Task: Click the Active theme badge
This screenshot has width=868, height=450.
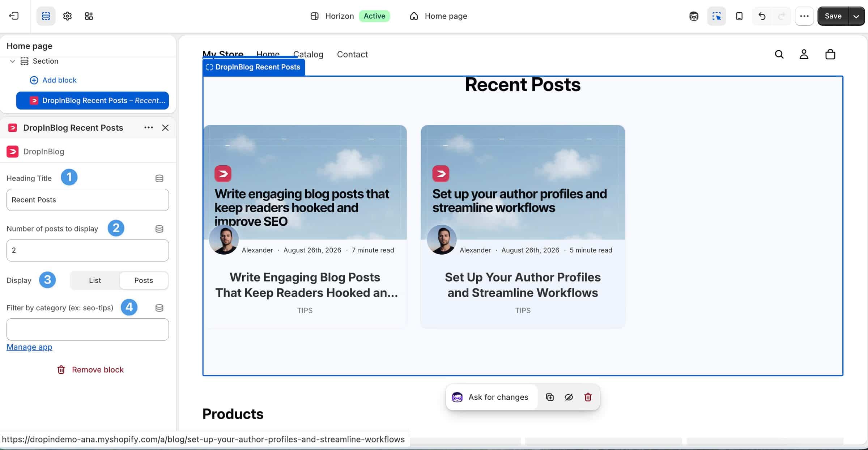Action: click(374, 16)
